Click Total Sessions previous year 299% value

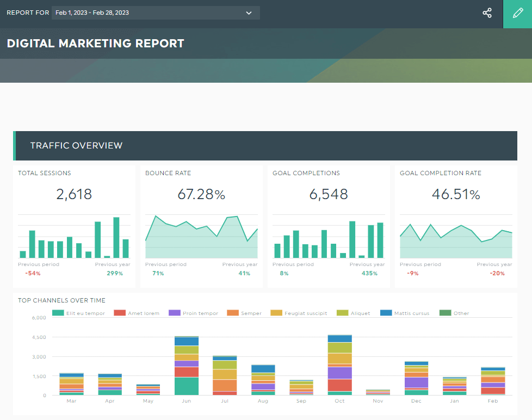tap(115, 273)
